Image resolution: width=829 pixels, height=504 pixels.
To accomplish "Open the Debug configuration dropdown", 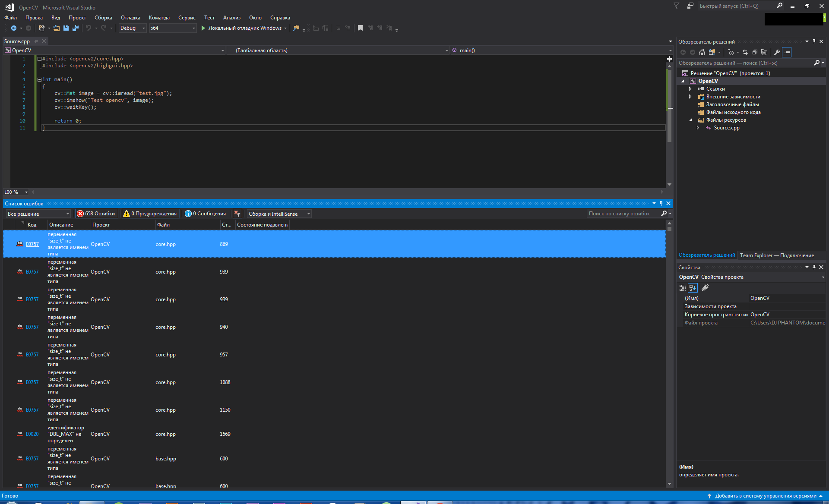I will coord(133,28).
